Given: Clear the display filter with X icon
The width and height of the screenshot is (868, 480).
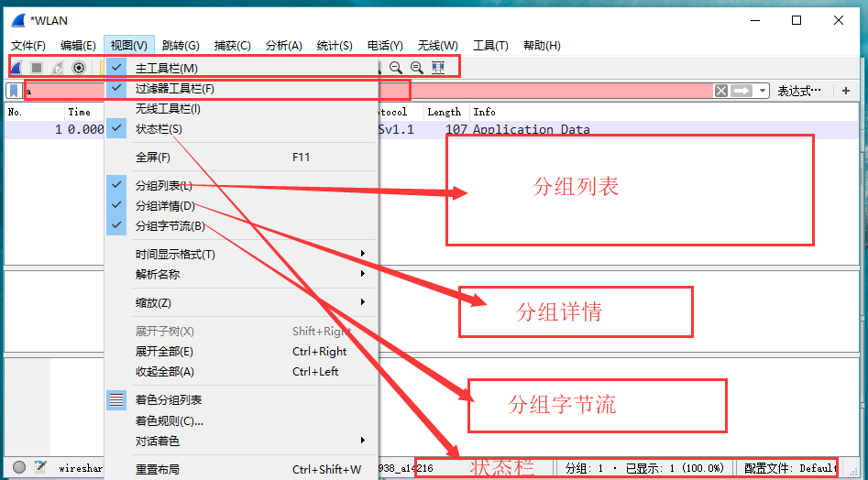Looking at the screenshot, I should (x=720, y=91).
